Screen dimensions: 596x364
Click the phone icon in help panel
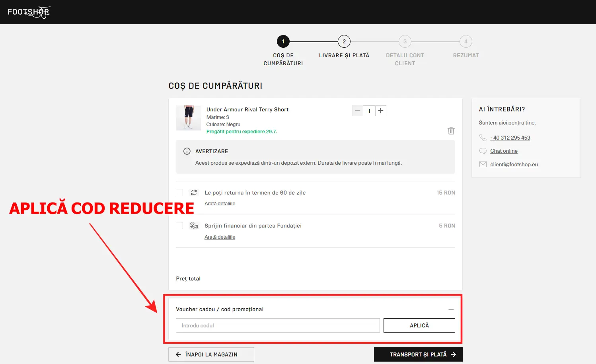483,138
